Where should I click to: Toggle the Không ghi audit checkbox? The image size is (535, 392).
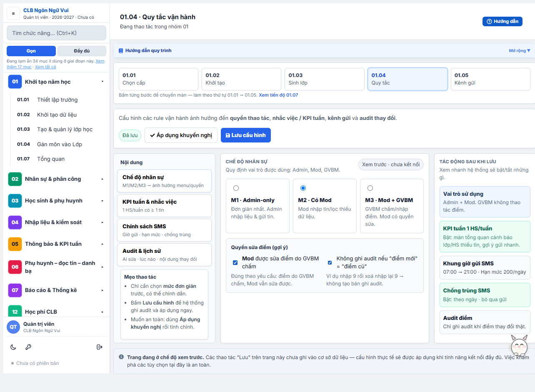[x=330, y=262]
